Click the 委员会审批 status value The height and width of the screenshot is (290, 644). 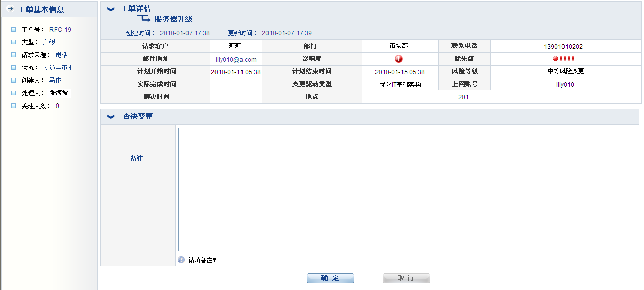pyautogui.click(x=58, y=68)
